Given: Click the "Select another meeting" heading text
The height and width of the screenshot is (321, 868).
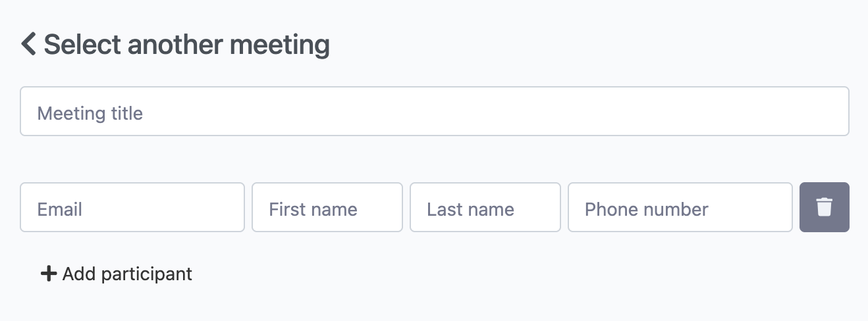Looking at the screenshot, I should click(186, 45).
